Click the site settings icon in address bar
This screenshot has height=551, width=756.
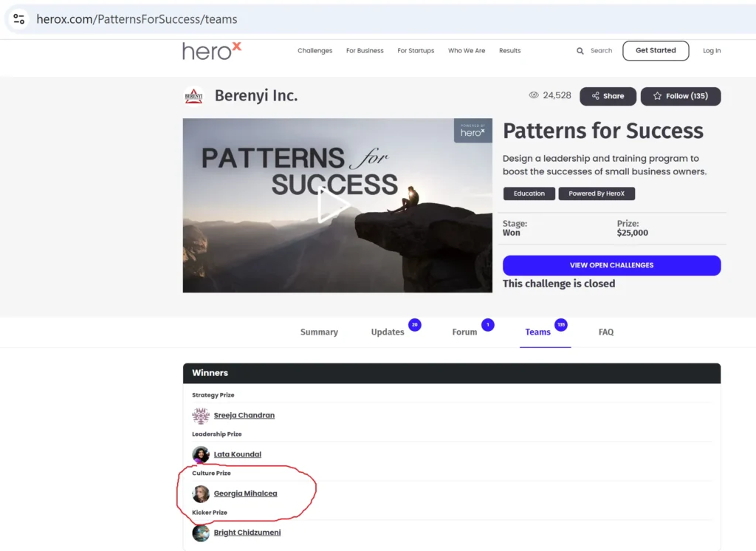18,18
